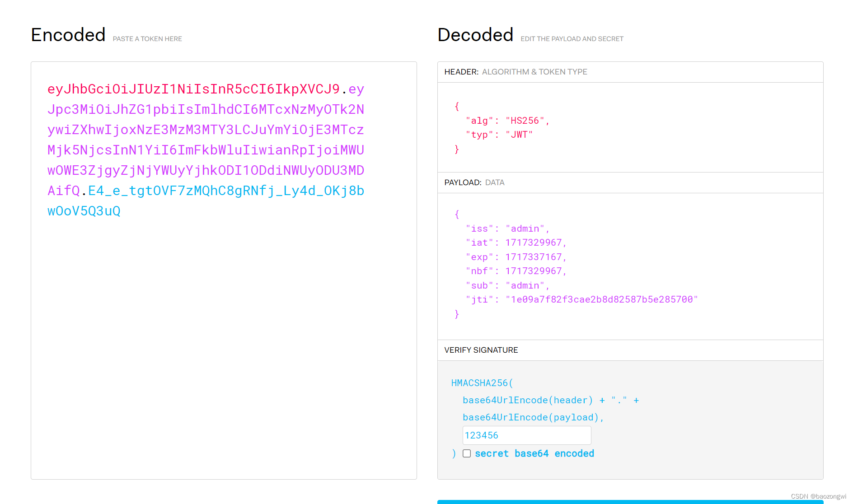
Task: Click the "typ": "JWT" line in the header
Action: pos(499,135)
